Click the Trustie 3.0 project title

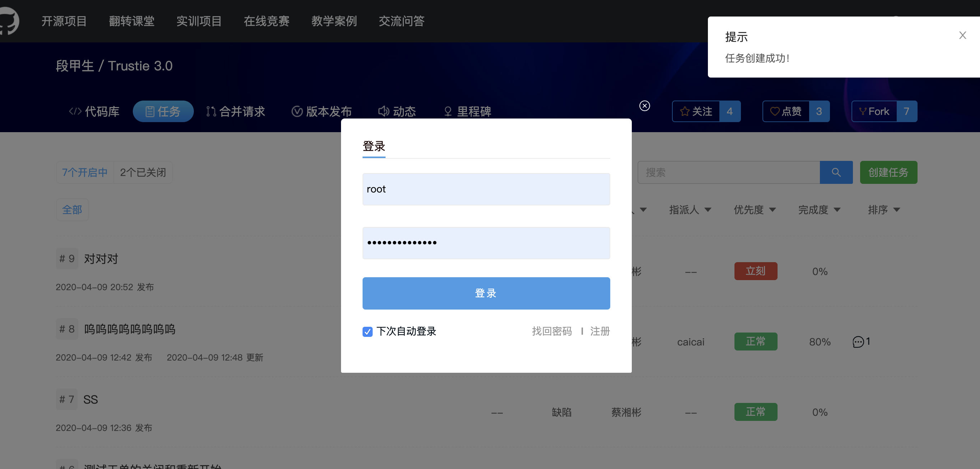point(140,66)
